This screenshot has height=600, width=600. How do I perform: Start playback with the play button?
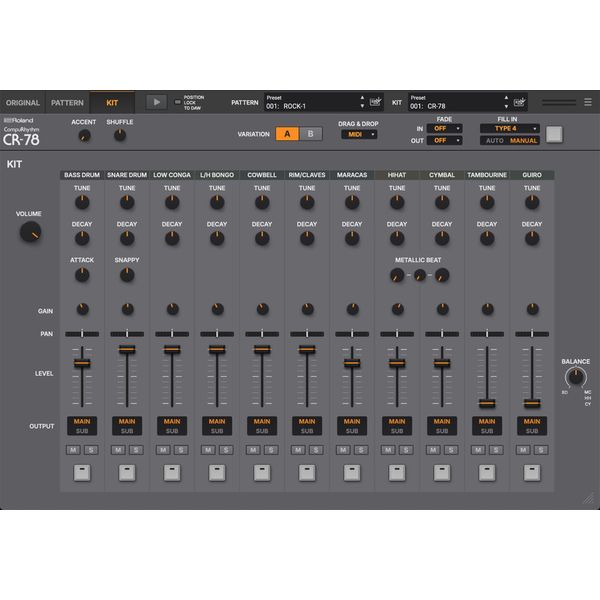[157, 102]
